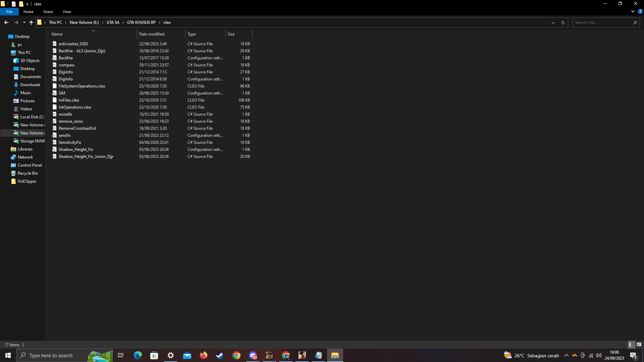Expand the ribbon chevron
Viewport: 644px width, 362px height.
(633, 11)
